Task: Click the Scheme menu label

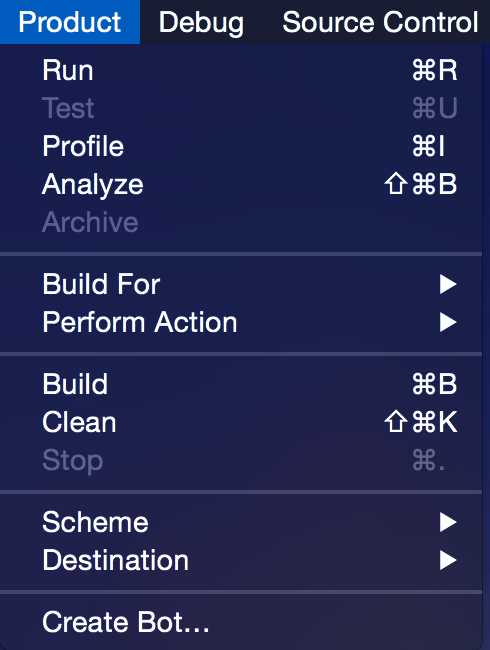Action: tap(95, 522)
